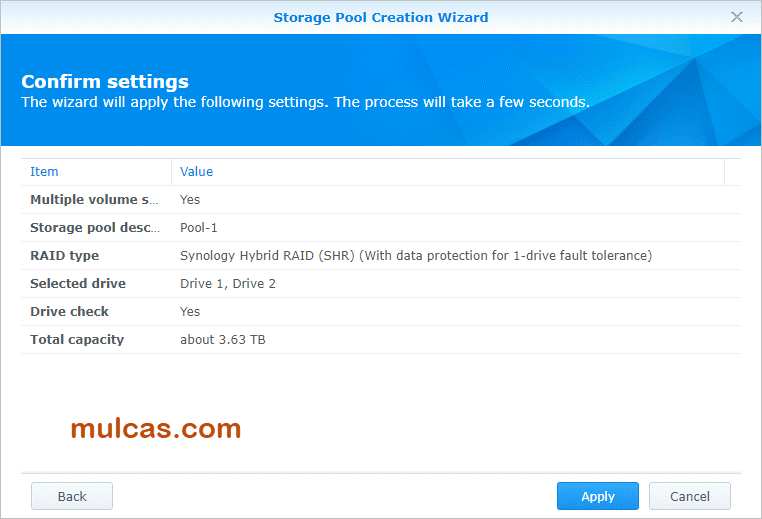Viewport: 762px width, 519px height.
Task: Close the Storage Pool Creation Wizard
Action: [737, 17]
